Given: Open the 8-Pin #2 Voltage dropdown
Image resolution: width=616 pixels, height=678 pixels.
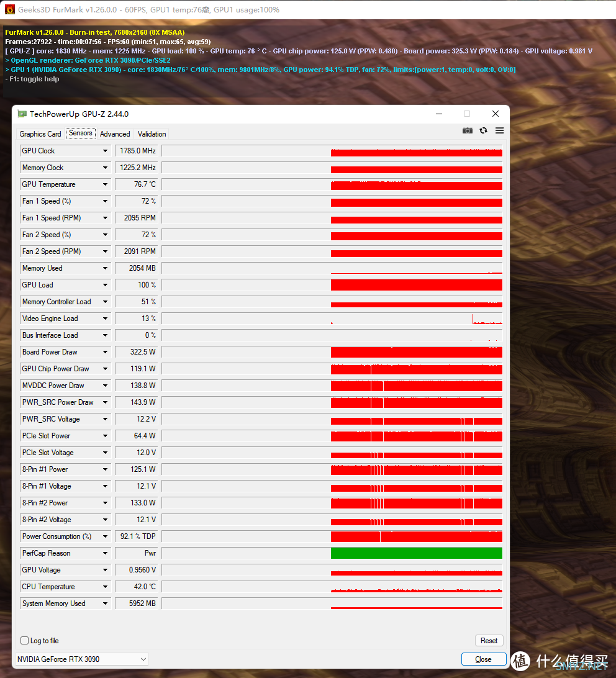Looking at the screenshot, I should [x=105, y=520].
